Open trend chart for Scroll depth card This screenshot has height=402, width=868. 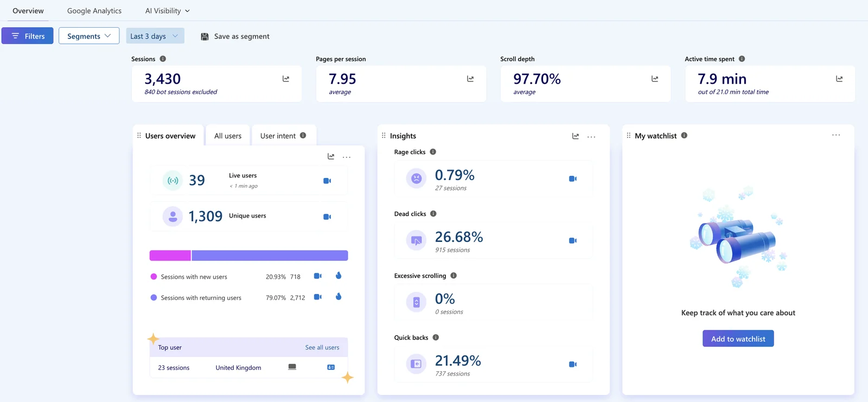655,79
